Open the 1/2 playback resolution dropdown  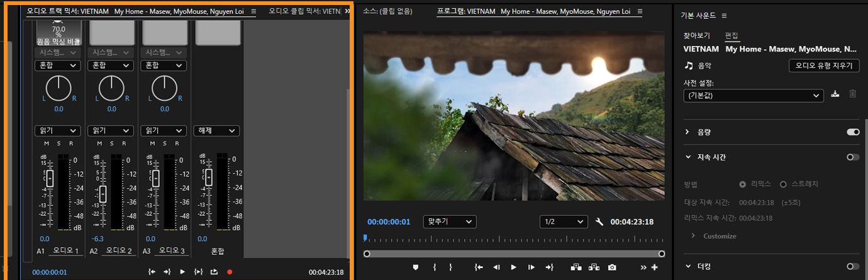pyautogui.click(x=564, y=221)
